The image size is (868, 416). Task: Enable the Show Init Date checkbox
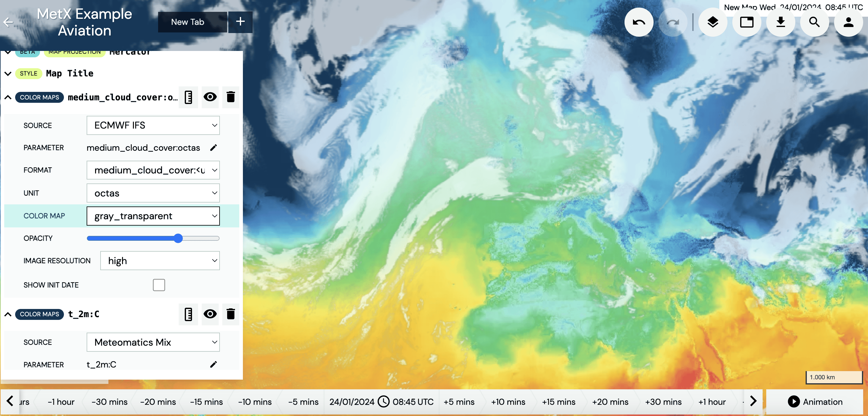coord(159,285)
